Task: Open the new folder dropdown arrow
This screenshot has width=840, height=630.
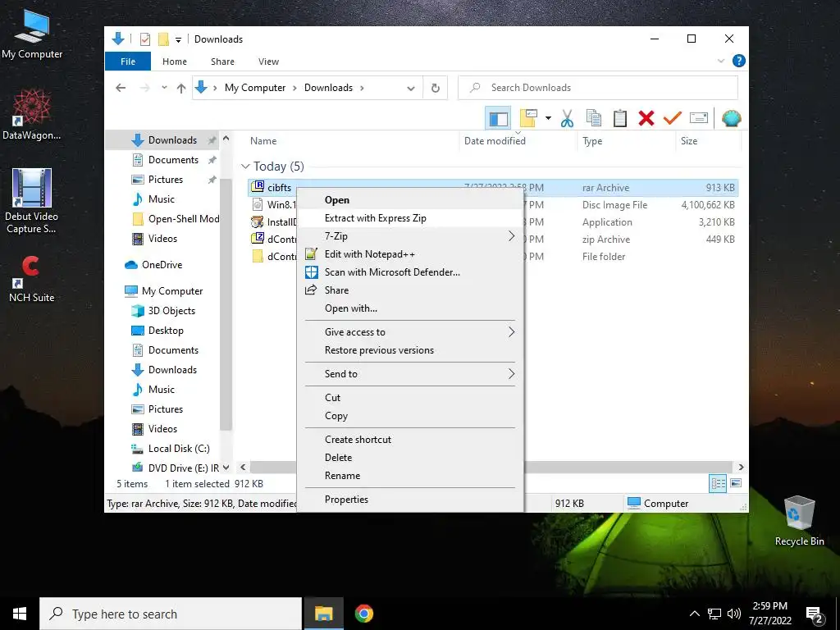Action: tap(548, 118)
